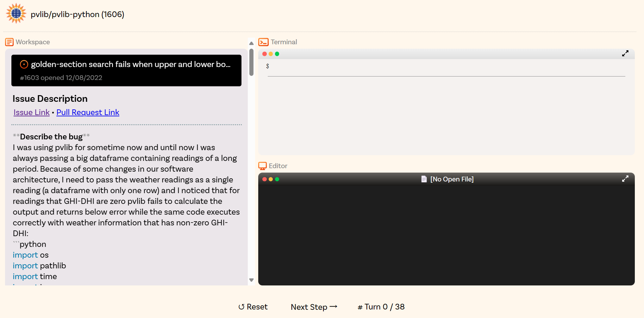This screenshot has height=318, width=644.
Task: Click the issue #1603 opened date text
Action: coord(61,78)
